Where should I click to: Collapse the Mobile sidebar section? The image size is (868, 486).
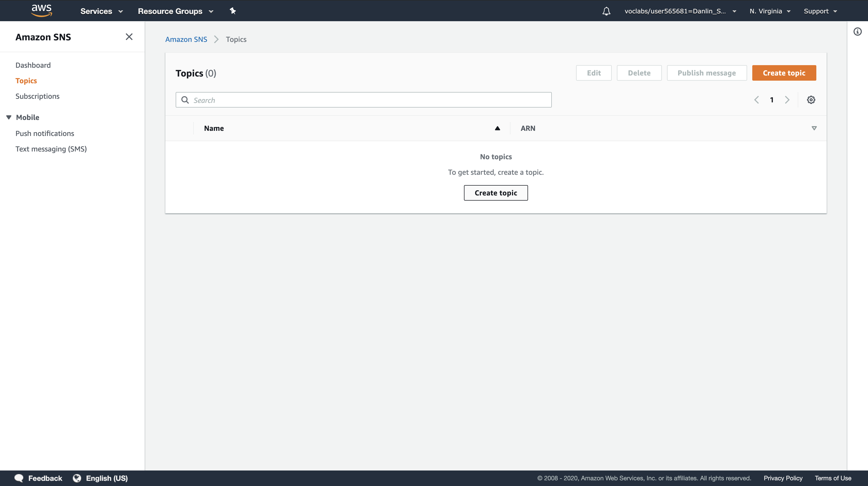click(9, 117)
